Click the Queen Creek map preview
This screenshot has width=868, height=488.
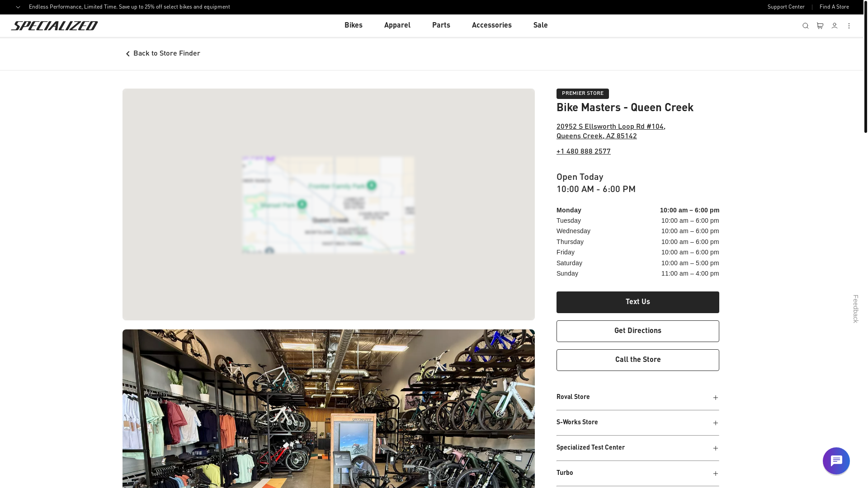[x=328, y=204]
